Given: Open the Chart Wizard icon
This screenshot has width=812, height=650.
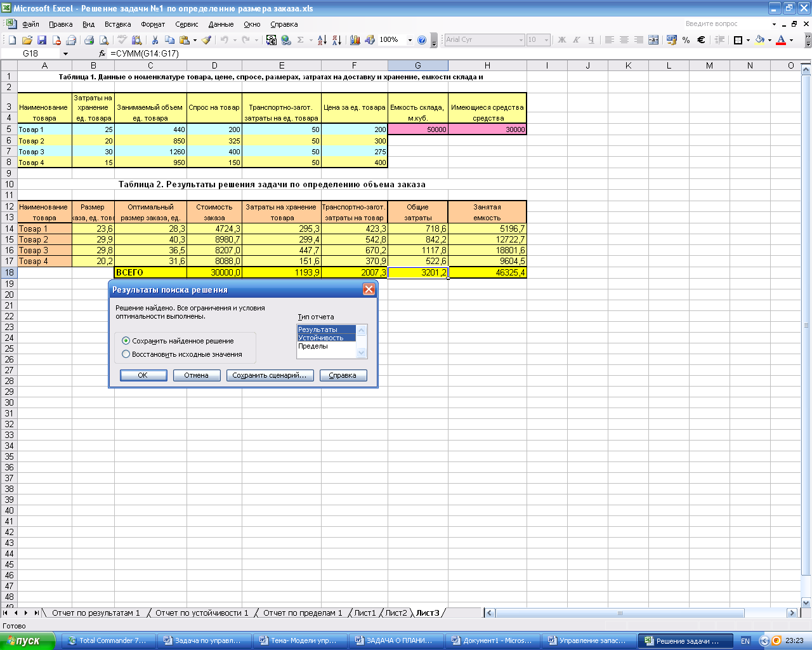Looking at the screenshot, I should (x=355, y=40).
